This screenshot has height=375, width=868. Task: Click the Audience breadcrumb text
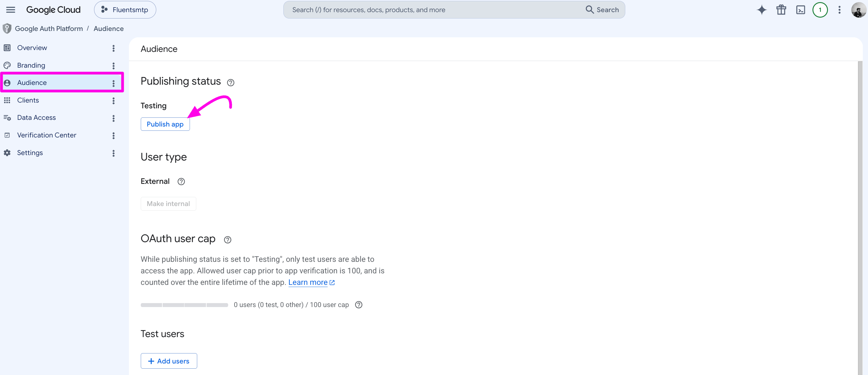pos(109,29)
